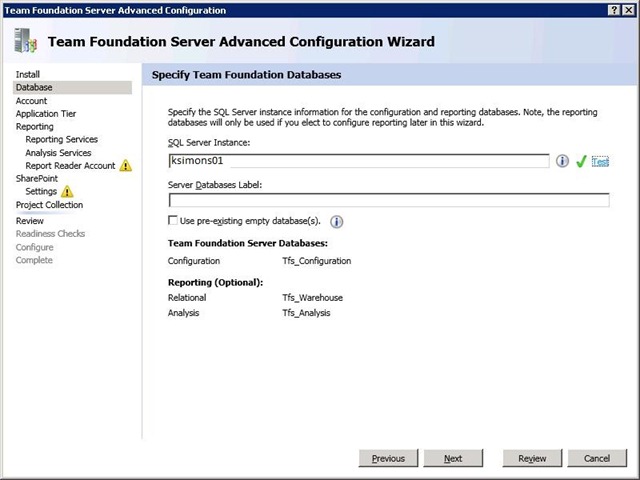Click the Tfs_Analysis database name

click(x=306, y=313)
